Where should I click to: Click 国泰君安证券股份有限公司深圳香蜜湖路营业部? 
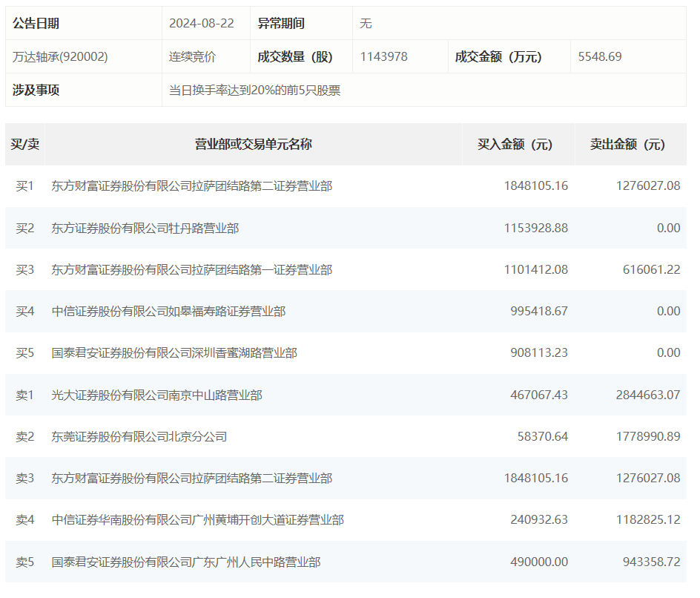click(x=174, y=353)
